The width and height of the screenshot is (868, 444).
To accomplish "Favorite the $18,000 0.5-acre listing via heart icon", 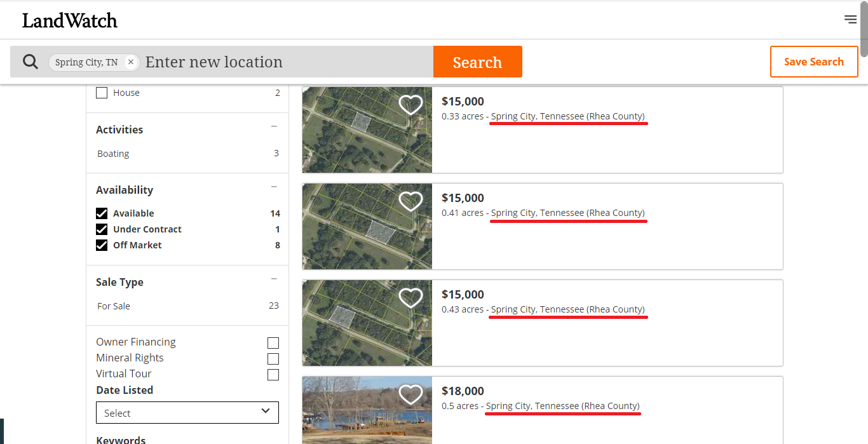I will (410, 394).
